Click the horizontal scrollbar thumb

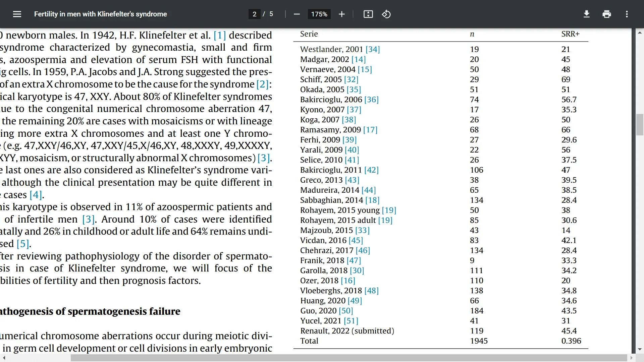tap(349, 358)
